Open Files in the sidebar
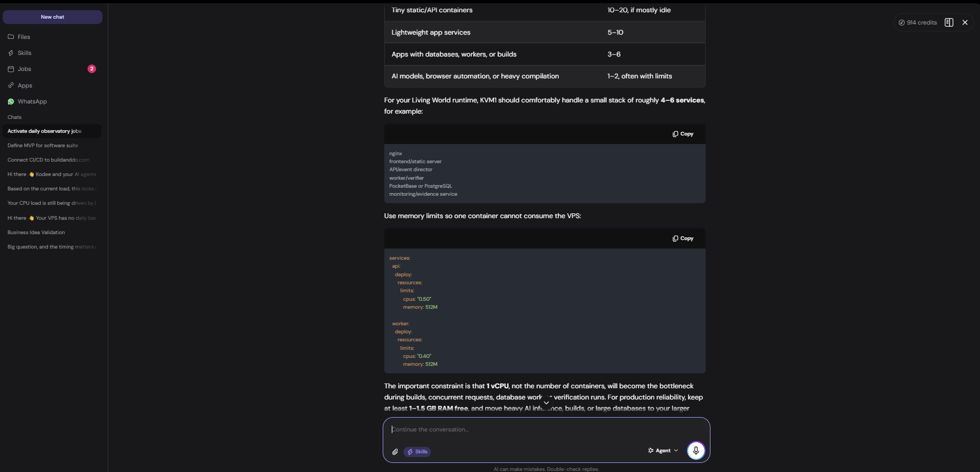Image resolution: width=980 pixels, height=472 pixels. click(x=23, y=37)
